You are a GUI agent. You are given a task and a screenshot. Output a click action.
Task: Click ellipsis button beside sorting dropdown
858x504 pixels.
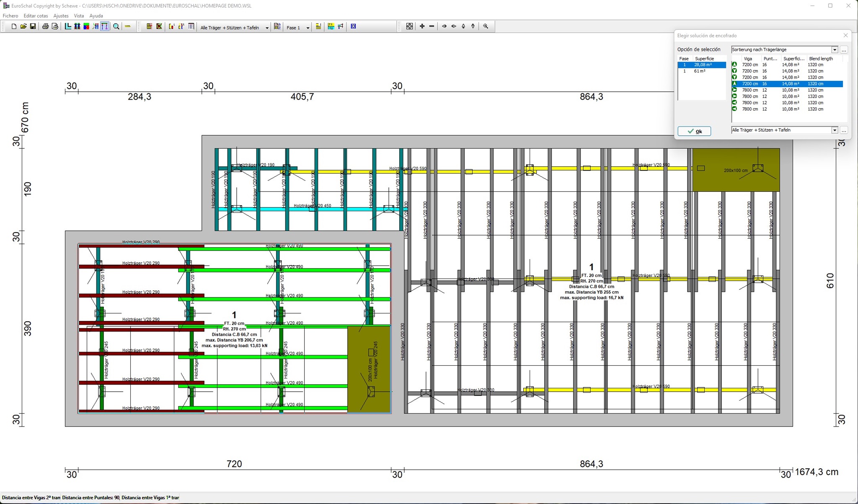coord(844,50)
